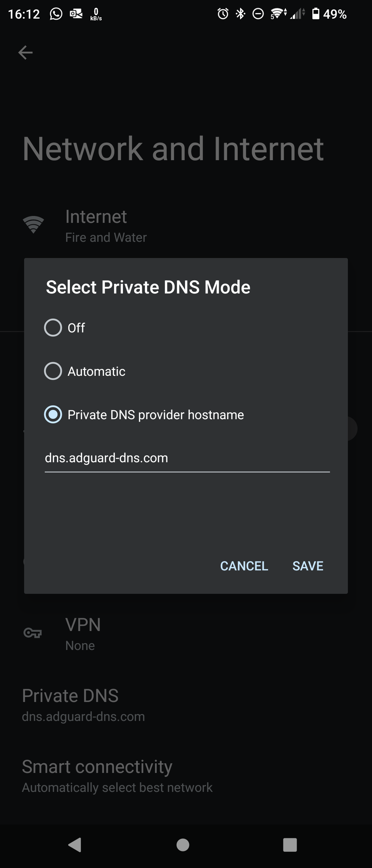Select the Off radio button
Viewport: 372px width, 868px height.
(x=53, y=328)
